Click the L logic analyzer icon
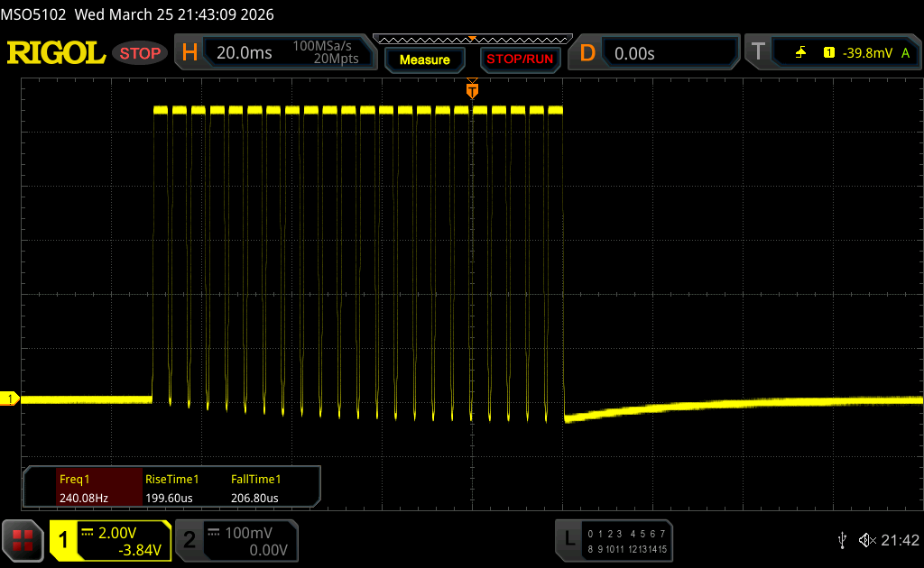The height and width of the screenshot is (568, 924). 568,540
